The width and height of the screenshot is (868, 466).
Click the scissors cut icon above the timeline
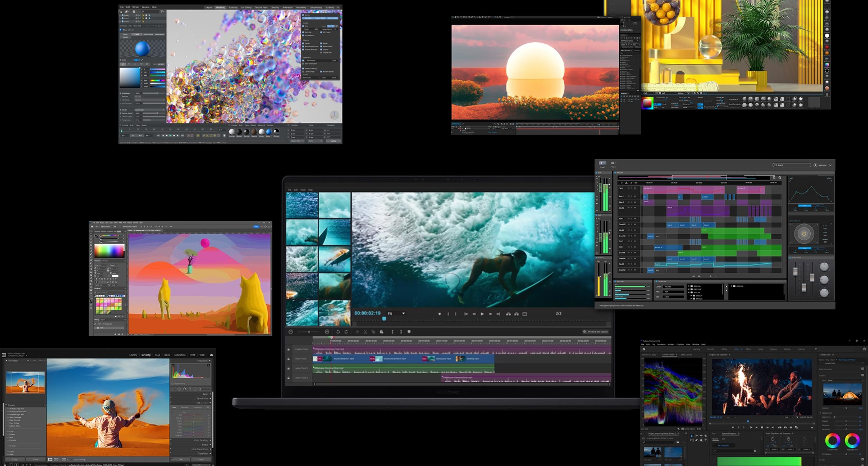(365, 332)
